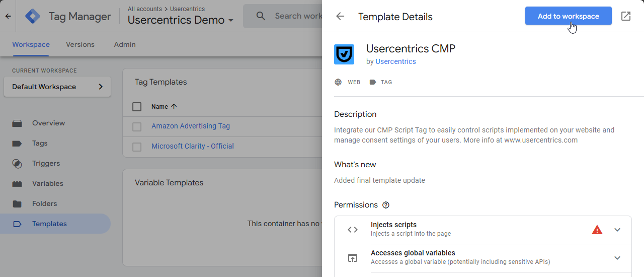
Task: Switch to the Admin tab
Action: [x=125, y=44]
